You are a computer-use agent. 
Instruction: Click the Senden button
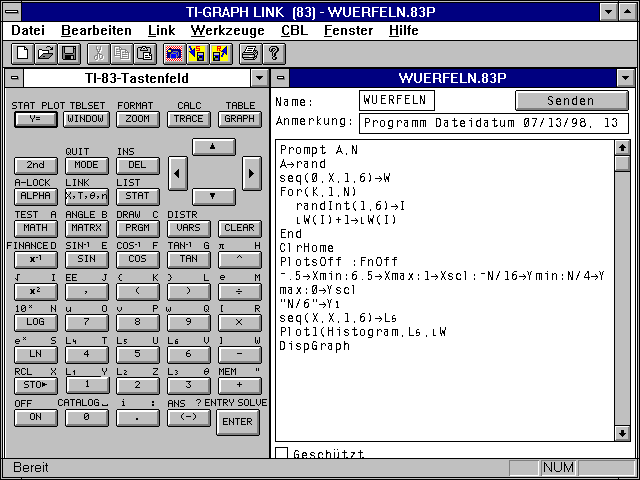[x=571, y=100]
